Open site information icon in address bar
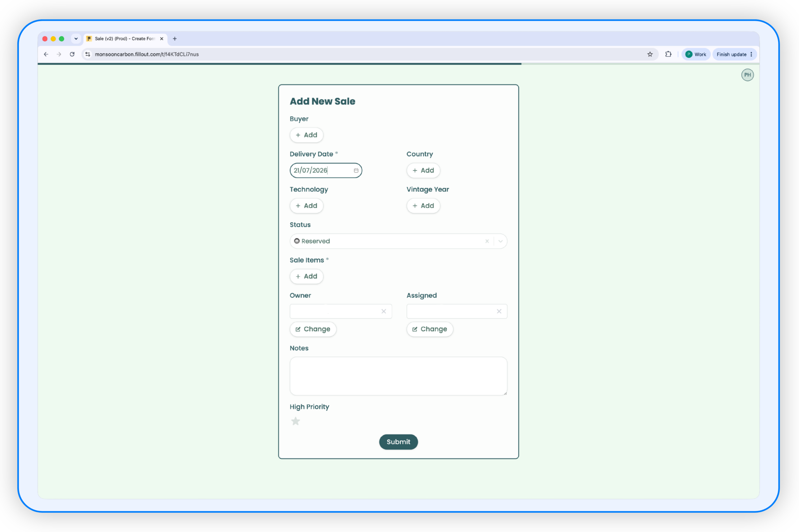Image resolution: width=799 pixels, height=532 pixels. [x=88, y=54]
